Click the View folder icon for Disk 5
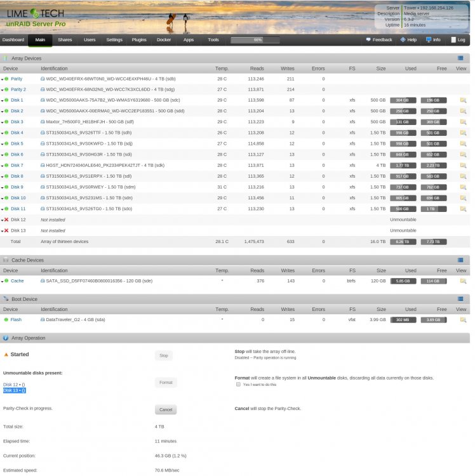Image resolution: width=475 pixels, height=476 pixels. 463,143
